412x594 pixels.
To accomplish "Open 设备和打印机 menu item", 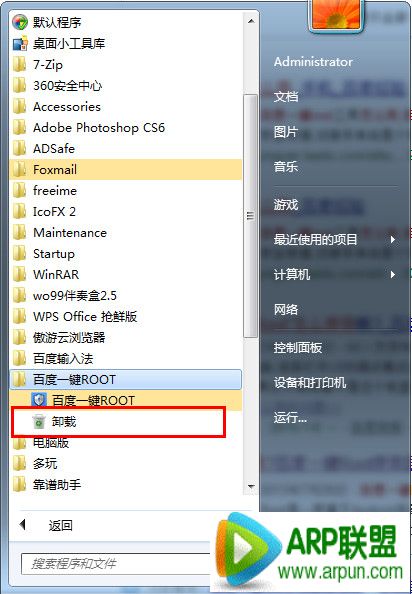I will (310, 383).
